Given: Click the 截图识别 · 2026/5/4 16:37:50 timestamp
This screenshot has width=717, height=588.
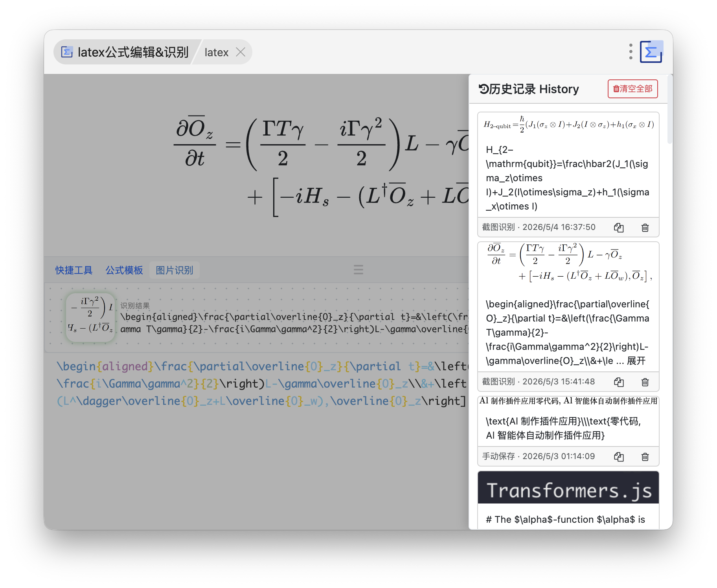Looking at the screenshot, I should (x=539, y=227).
